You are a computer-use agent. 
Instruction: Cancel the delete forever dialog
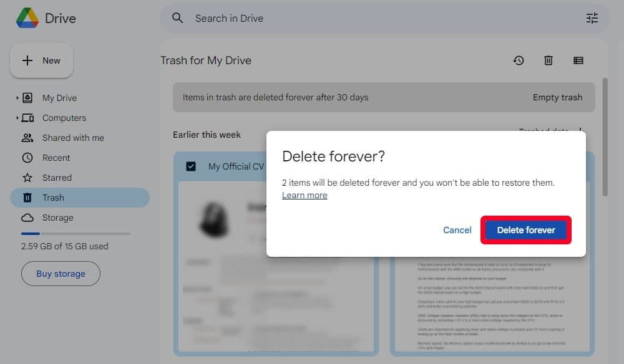[457, 230]
